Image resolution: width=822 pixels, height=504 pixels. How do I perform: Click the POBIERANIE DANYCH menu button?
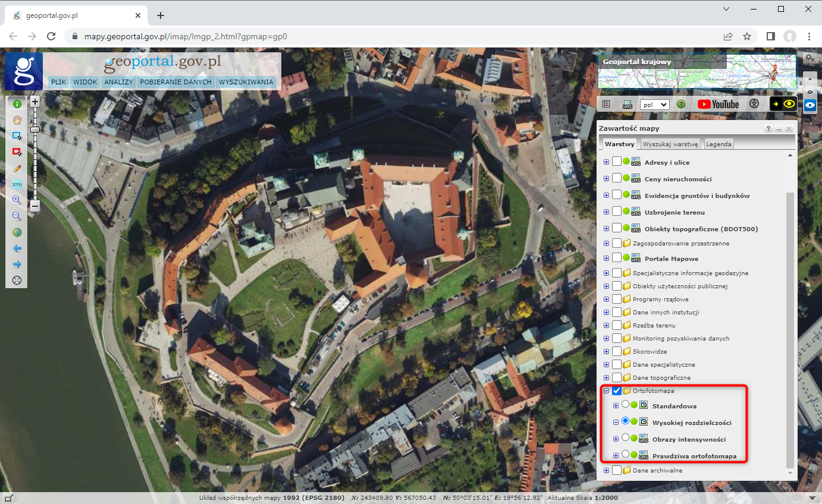[x=175, y=82]
